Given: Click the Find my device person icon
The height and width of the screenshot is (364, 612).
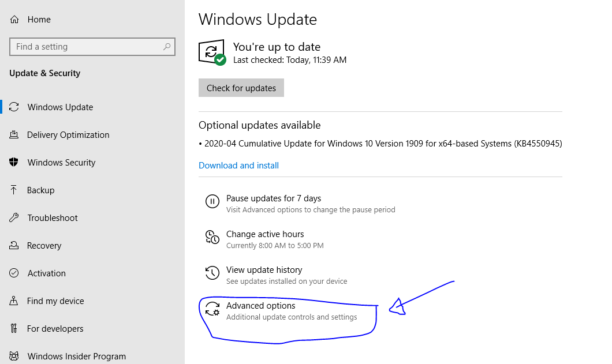Looking at the screenshot, I should pos(14,301).
